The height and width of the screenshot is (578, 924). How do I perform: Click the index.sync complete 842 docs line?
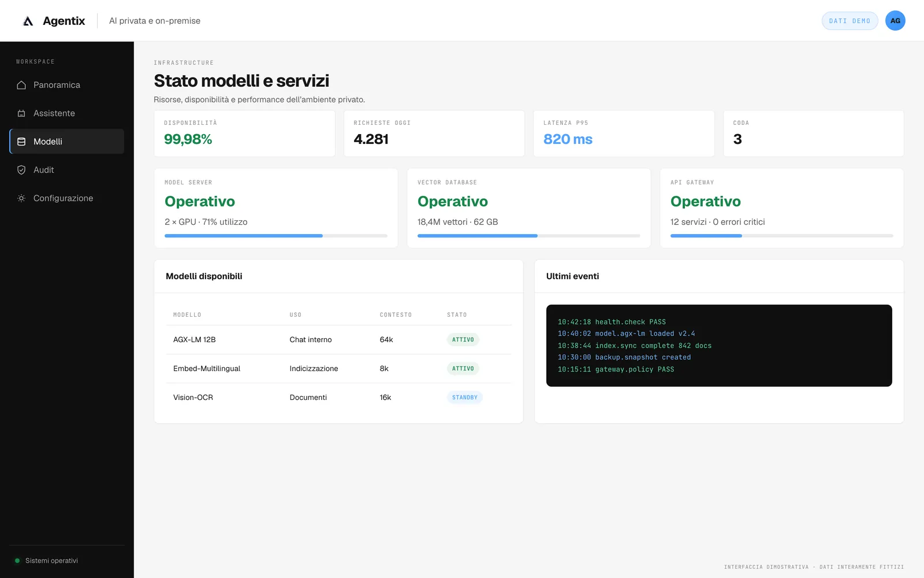pos(635,346)
